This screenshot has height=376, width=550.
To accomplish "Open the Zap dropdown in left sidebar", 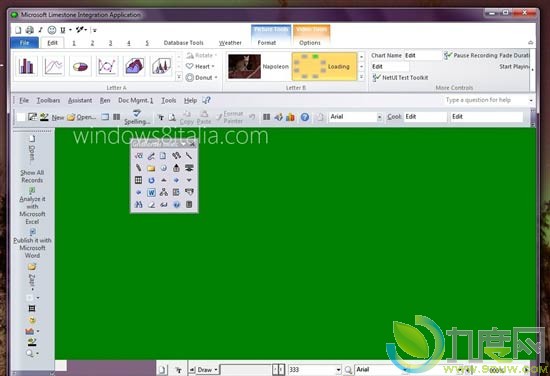I will coord(32,282).
